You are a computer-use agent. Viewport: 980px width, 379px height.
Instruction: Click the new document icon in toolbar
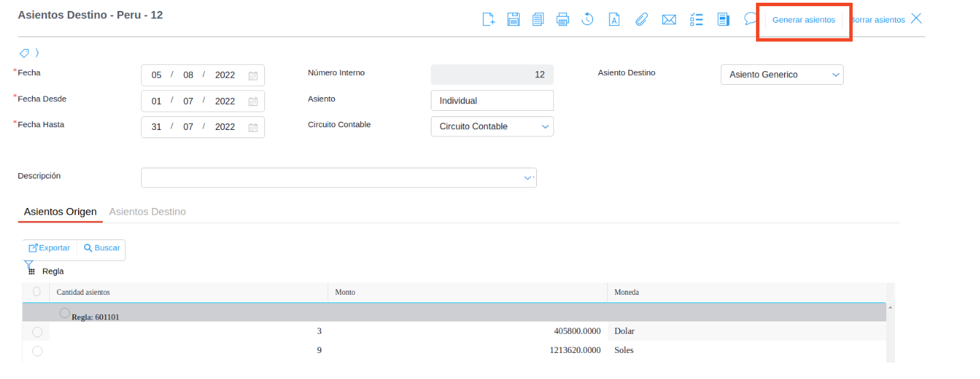pos(488,19)
